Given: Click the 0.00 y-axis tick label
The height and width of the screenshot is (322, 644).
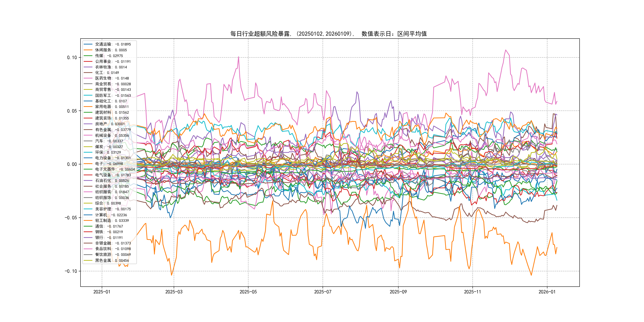Looking at the screenshot, I should (72, 164).
